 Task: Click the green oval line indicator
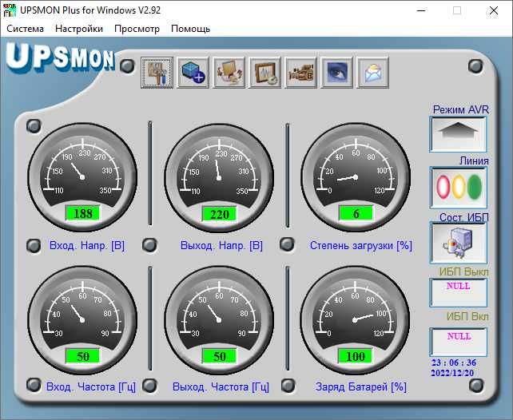[x=475, y=187]
